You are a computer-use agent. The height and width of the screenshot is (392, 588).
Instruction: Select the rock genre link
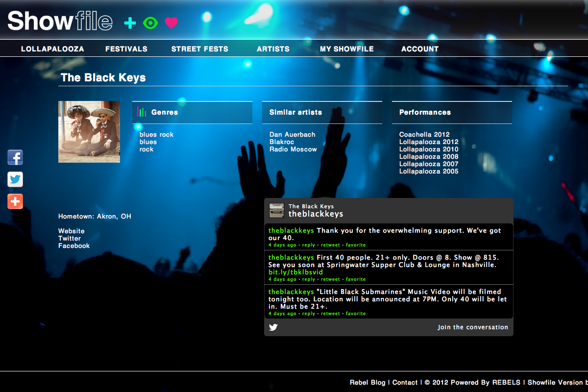pyautogui.click(x=147, y=149)
